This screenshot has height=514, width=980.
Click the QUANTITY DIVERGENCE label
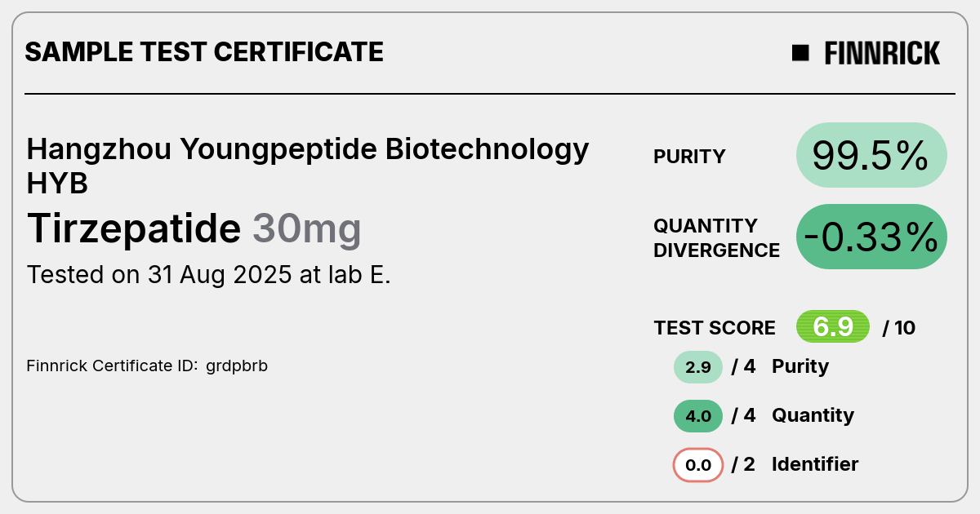click(716, 237)
